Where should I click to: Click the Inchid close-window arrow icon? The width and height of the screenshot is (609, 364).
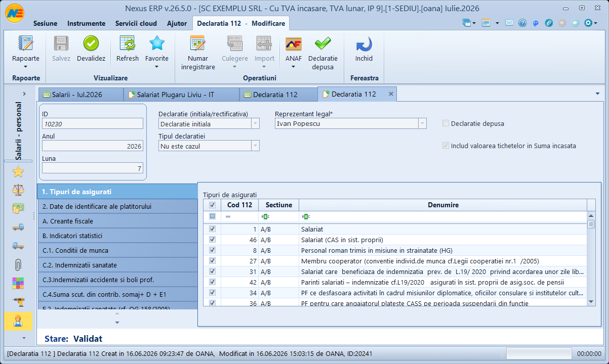[x=363, y=44]
